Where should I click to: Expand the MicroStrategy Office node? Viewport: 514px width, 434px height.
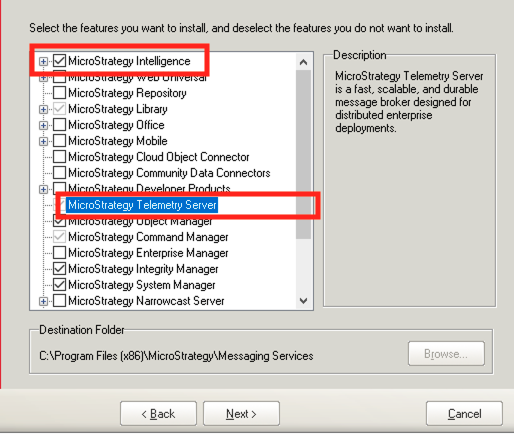43,125
